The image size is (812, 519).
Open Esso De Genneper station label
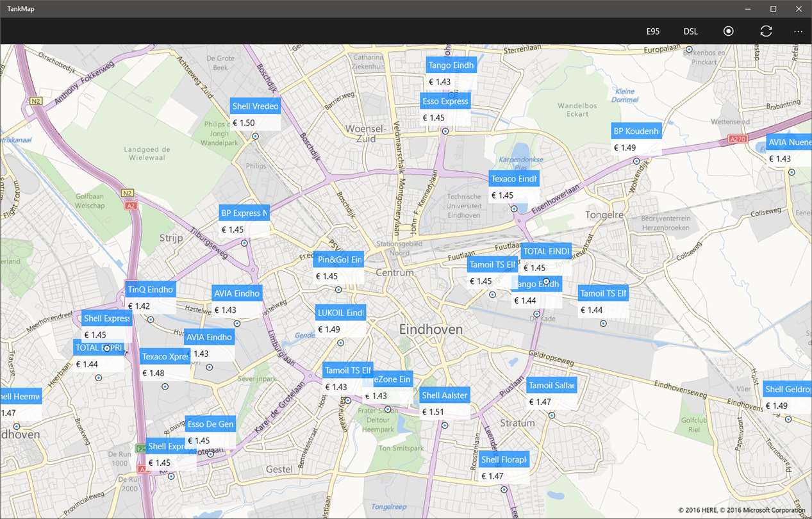pyautogui.click(x=210, y=424)
